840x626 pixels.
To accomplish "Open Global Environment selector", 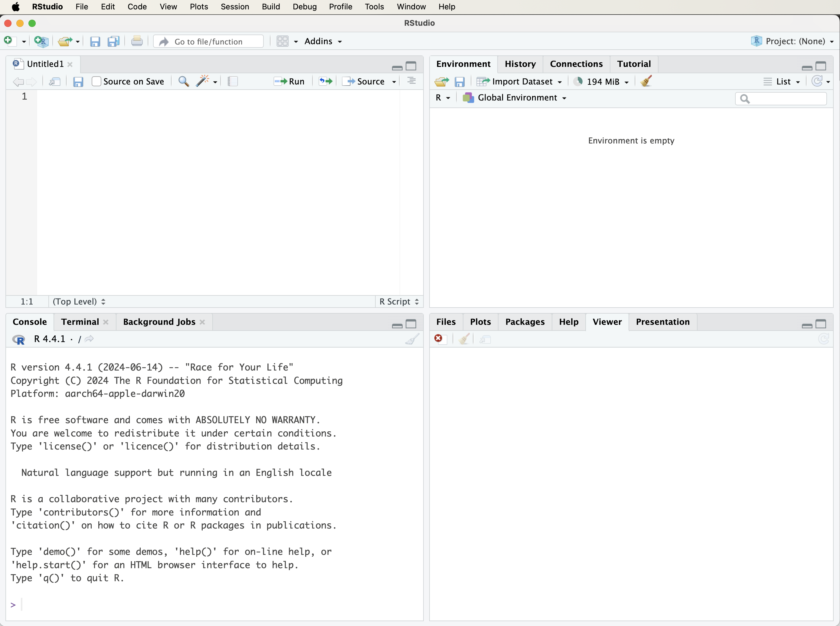I will click(515, 98).
